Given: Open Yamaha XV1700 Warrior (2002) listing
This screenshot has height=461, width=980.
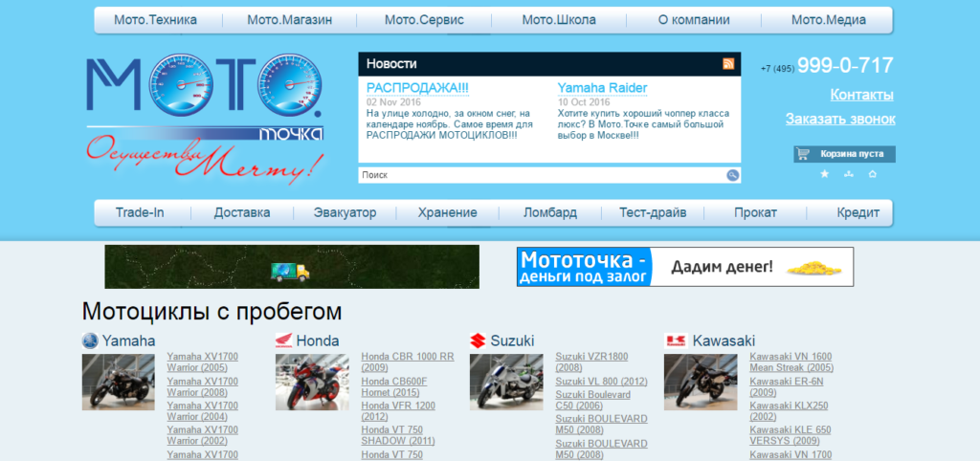Looking at the screenshot, I should click(x=203, y=435).
